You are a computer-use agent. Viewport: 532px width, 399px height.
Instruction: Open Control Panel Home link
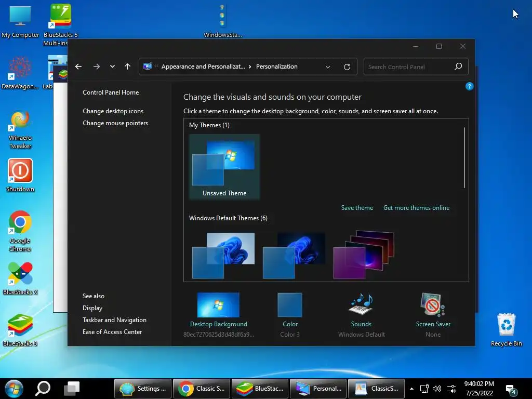click(x=111, y=92)
